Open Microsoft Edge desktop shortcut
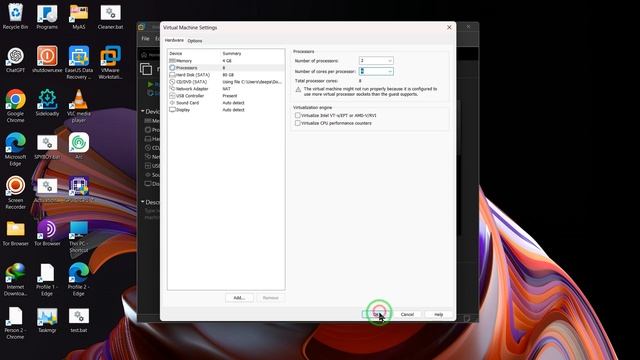 (x=15, y=149)
